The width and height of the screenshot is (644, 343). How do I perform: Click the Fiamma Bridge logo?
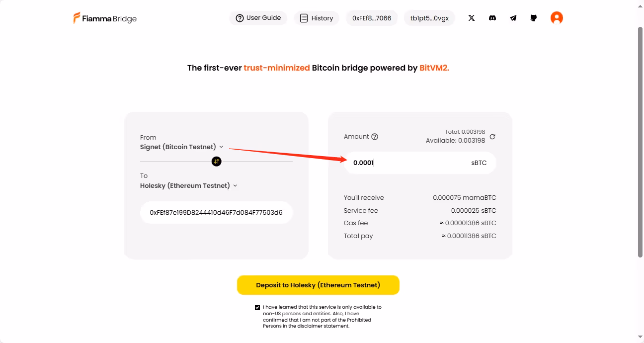pos(105,18)
